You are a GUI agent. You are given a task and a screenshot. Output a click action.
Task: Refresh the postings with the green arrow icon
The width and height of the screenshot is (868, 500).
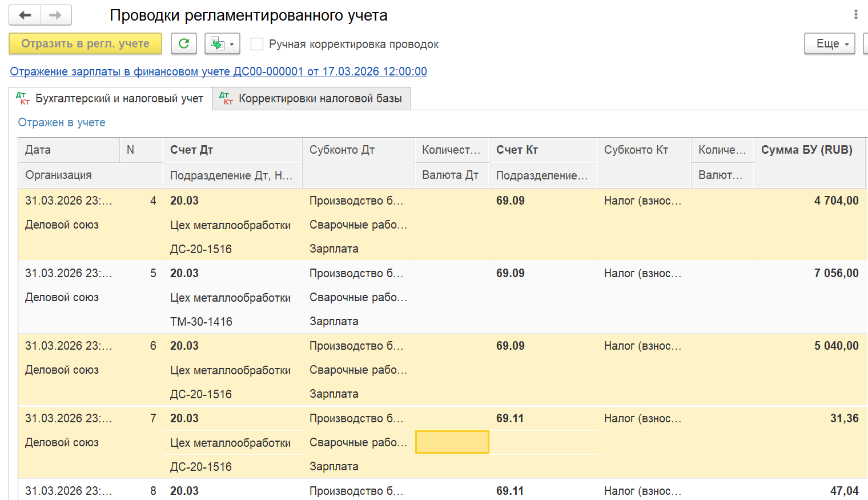(184, 43)
